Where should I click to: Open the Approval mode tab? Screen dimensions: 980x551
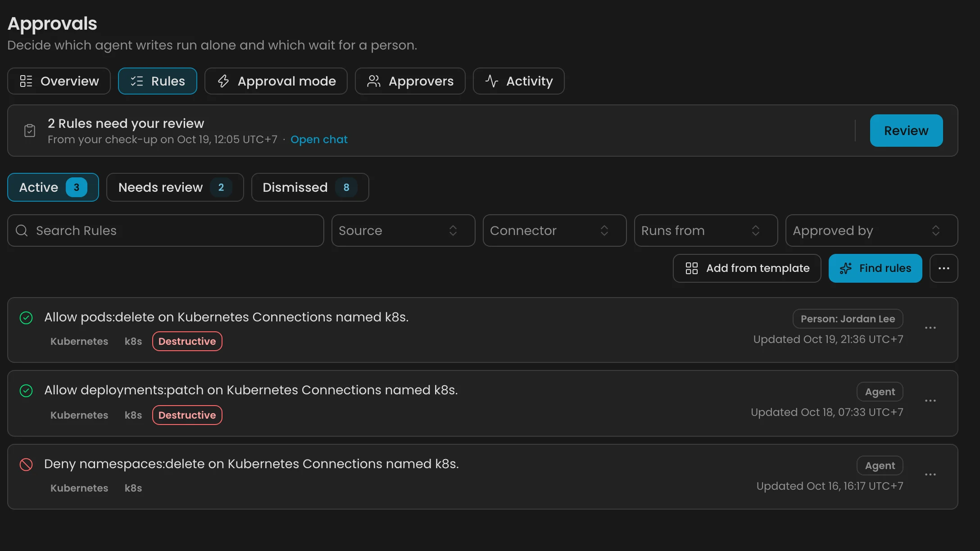pos(276,81)
